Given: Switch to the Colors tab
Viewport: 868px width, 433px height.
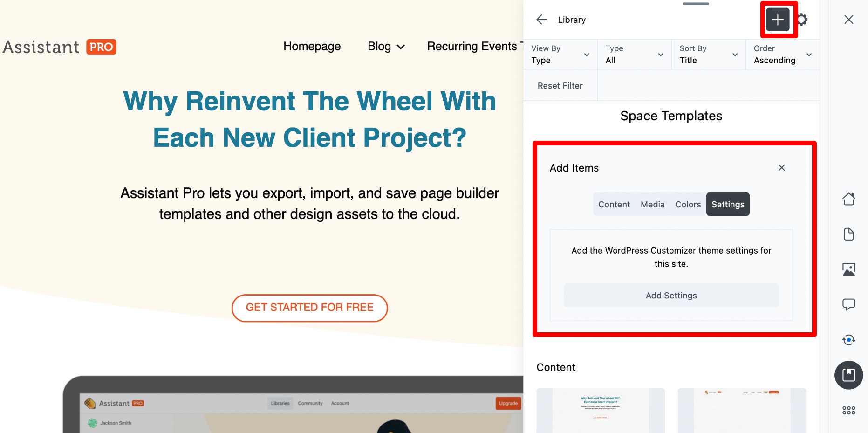Looking at the screenshot, I should [688, 204].
